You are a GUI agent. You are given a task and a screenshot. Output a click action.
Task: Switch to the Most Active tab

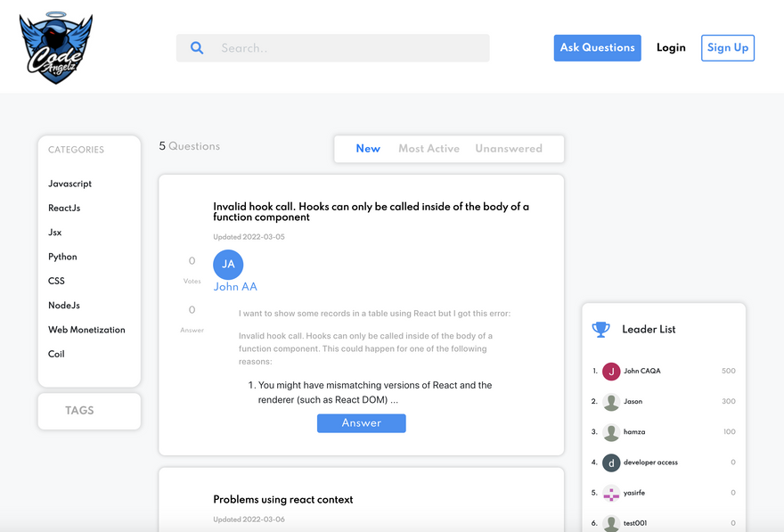429,149
